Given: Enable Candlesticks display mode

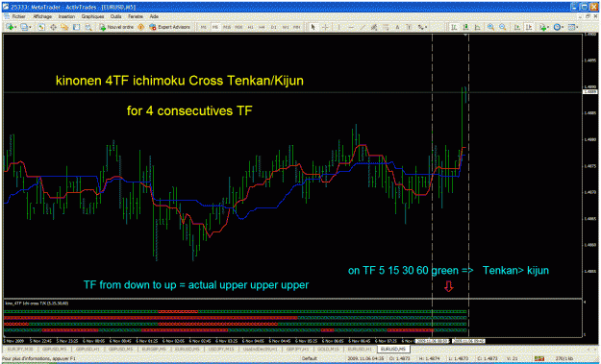Looking at the screenshot, I should 465,27.
